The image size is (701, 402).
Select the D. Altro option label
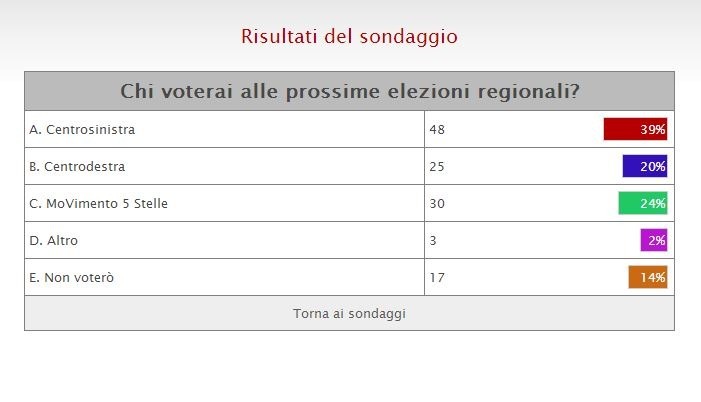click(54, 240)
